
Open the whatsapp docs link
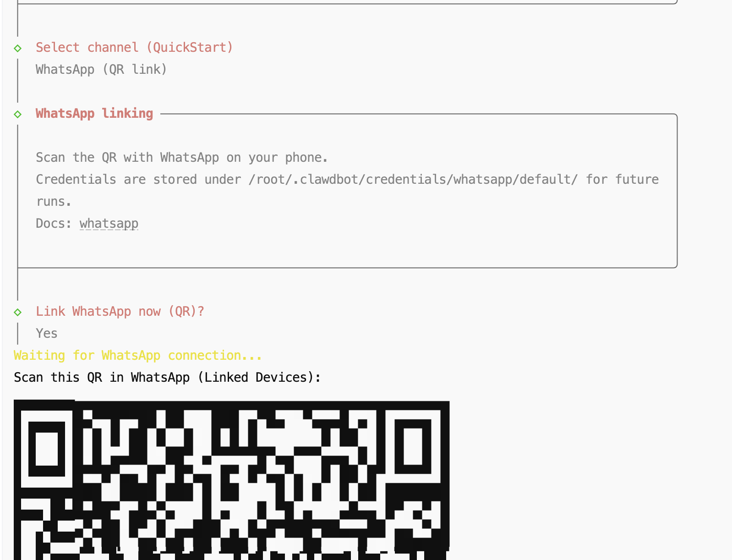[109, 224]
